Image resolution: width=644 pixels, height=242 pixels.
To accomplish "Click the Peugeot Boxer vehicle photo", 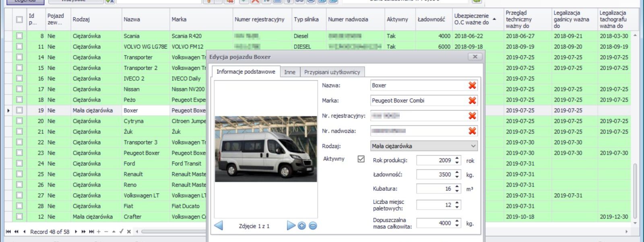I will [266, 149].
